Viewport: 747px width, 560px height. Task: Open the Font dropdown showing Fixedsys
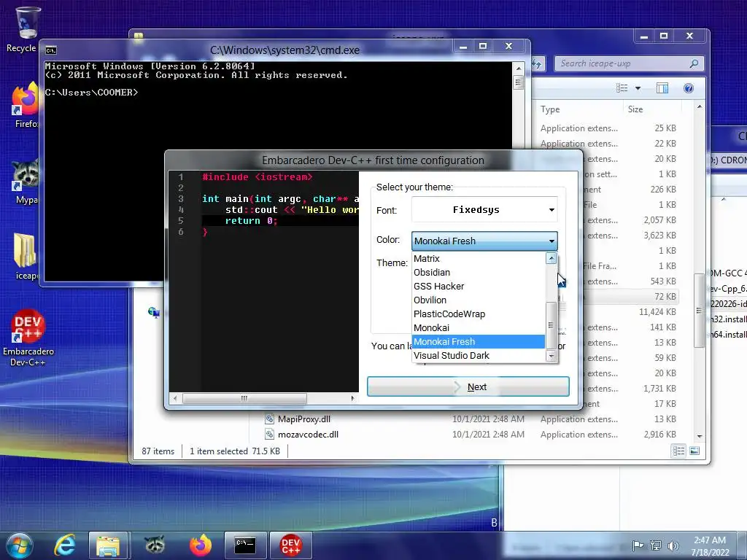[484, 209]
